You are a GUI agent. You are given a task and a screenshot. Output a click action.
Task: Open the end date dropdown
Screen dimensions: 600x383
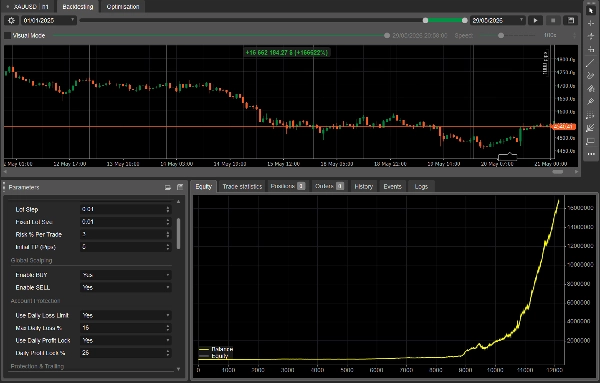click(497, 20)
